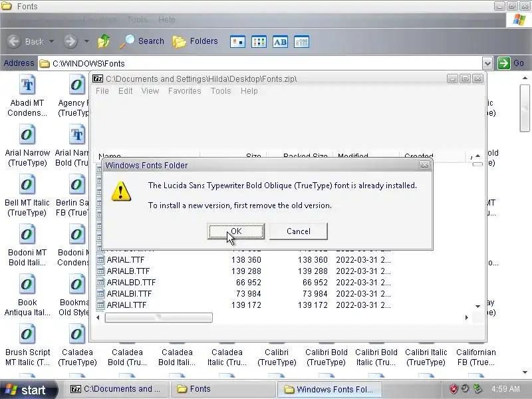The image size is (532, 399).
Task: Click the red security shield tray icon
Action: pos(454,389)
